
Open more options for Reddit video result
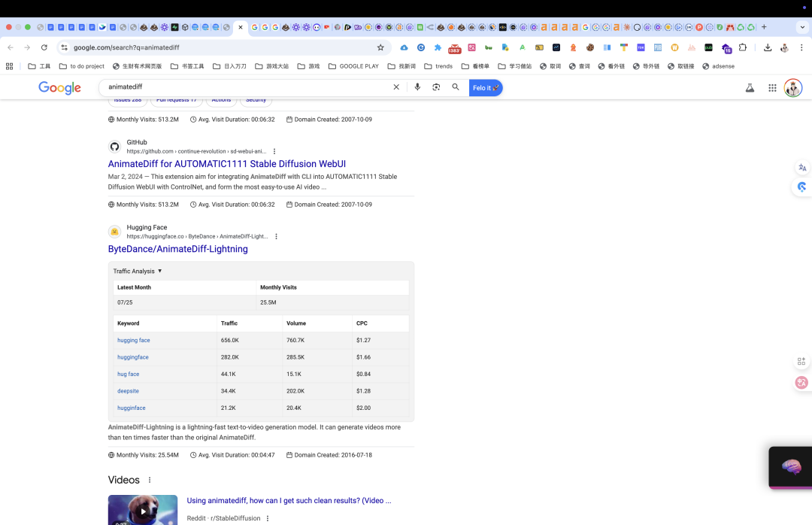[x=268, y=518]
